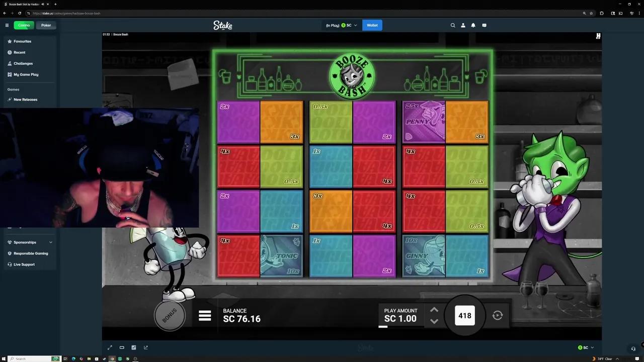Open live stats chart icon below game

coord(134,347)
